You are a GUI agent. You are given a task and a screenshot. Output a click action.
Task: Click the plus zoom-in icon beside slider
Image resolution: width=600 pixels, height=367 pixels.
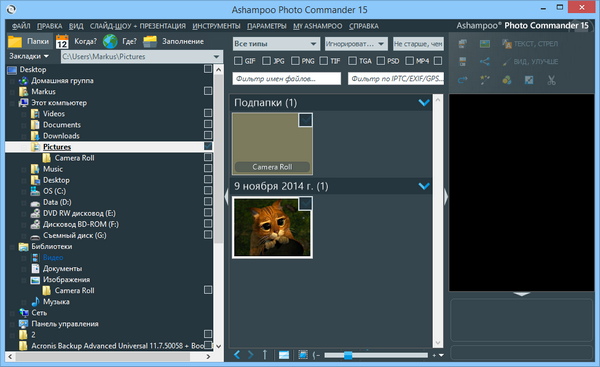point(434,355)
